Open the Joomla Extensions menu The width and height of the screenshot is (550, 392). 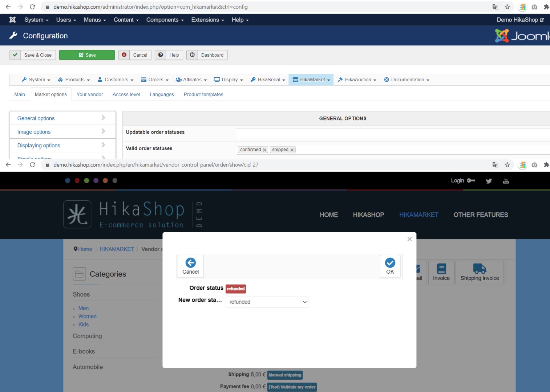(208, 20)
